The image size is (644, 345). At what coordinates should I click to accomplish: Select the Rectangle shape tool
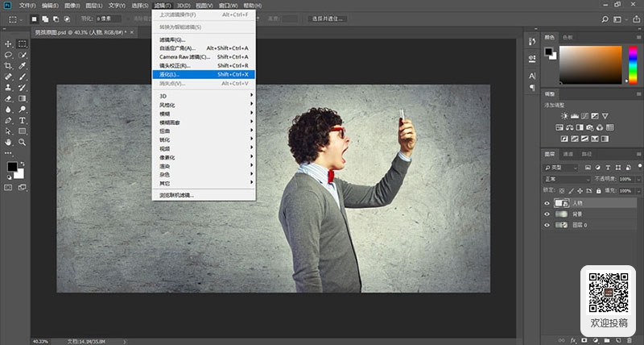[23, 131]
